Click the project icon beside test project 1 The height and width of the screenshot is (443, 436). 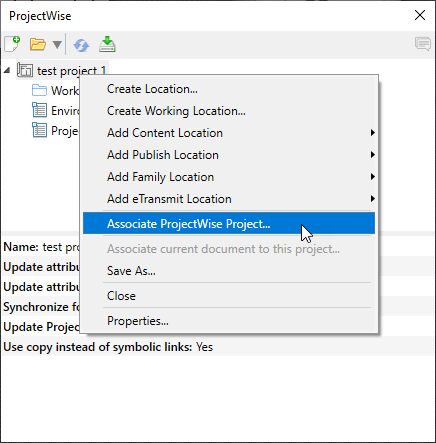point(25,70)
